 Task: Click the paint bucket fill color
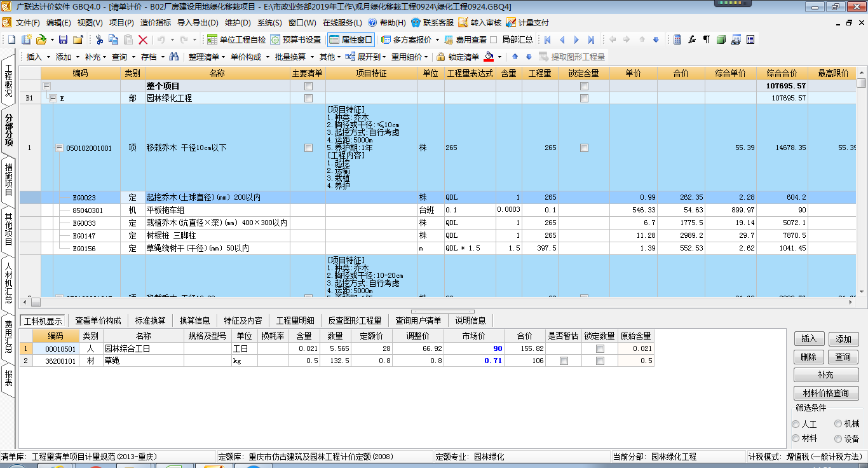coord(489,57)
